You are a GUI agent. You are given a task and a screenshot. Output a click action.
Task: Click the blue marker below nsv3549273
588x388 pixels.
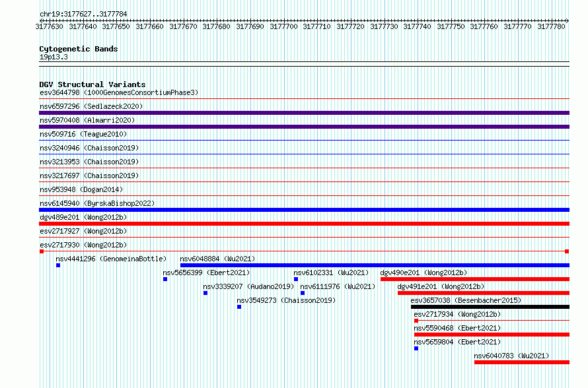click(239, 307)
